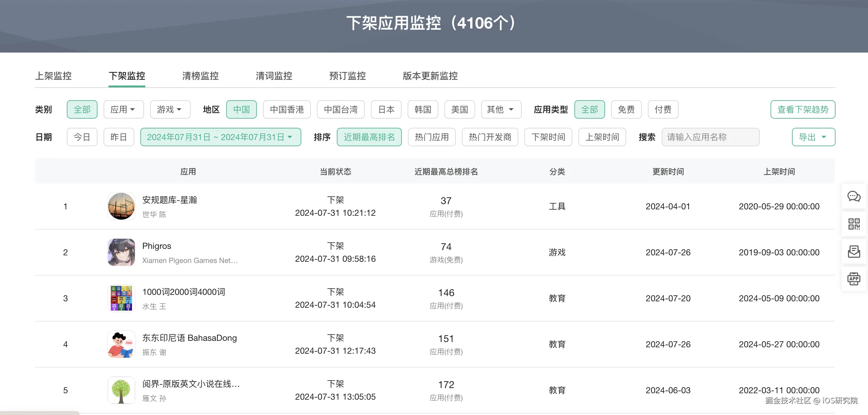This screenshot has width=868, height=415.
Task: Expand the 应用 category dropdown
Action: point(123,109)
